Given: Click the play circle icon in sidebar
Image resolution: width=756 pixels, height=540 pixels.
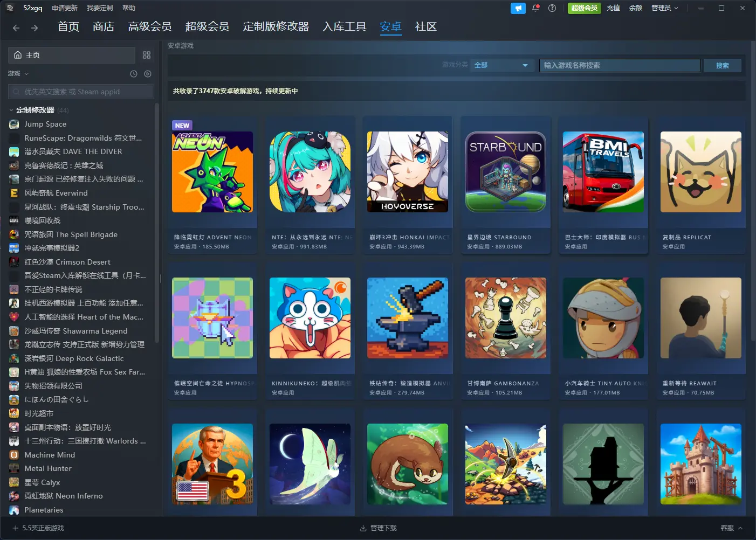Looking at the screenshot, I should [148, 74].
